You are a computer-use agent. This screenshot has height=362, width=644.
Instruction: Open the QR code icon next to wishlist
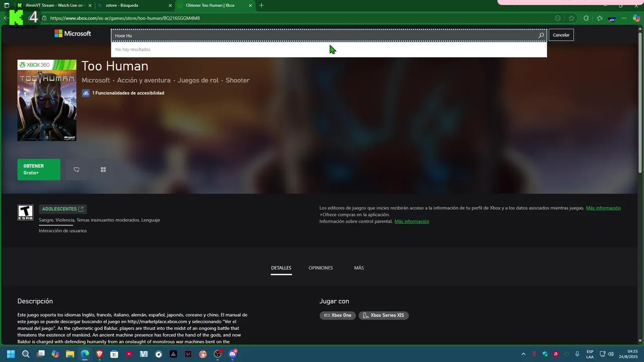tap(103, 170)
